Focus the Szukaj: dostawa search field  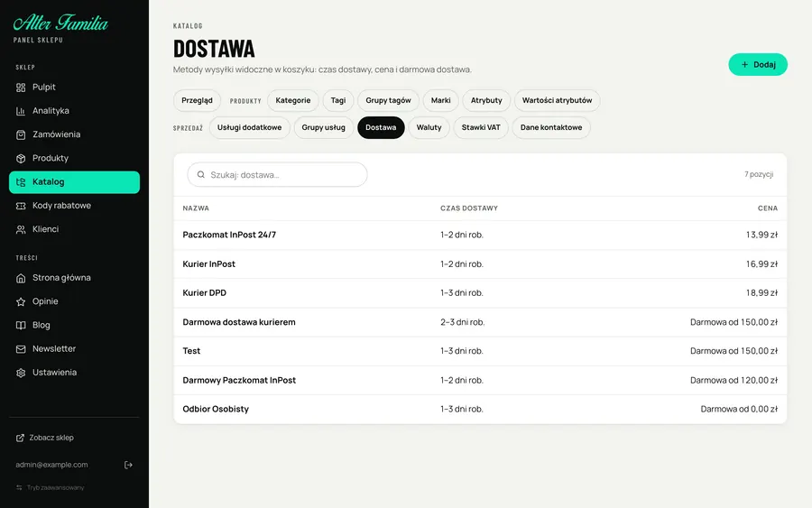[x=277, y=175]
